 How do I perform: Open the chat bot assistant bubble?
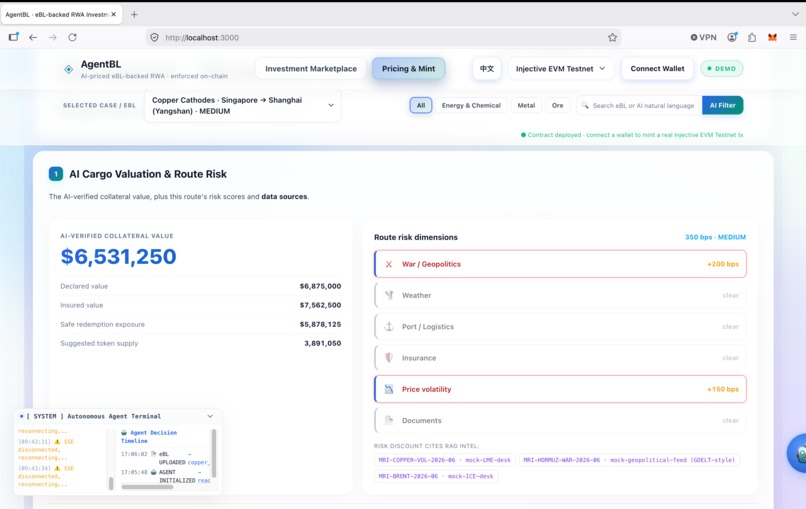798,453
